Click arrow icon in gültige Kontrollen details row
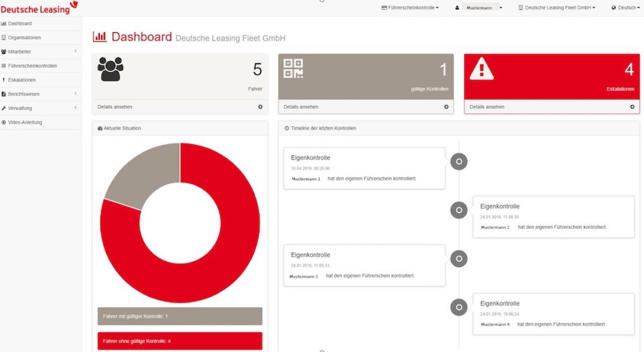Screen dimensions: 644x352 (446, 107)
